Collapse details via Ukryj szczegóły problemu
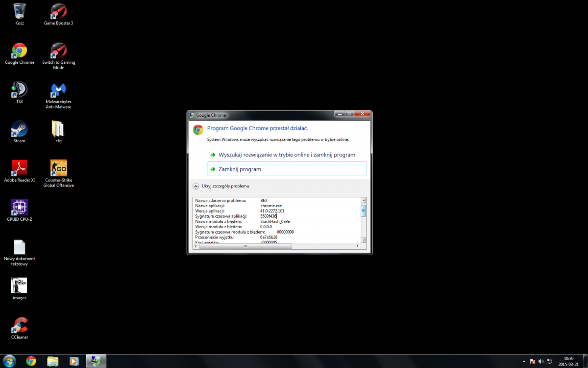Image resolution: width=588 pixels, height=368 pixels. [x=220, y=186]
